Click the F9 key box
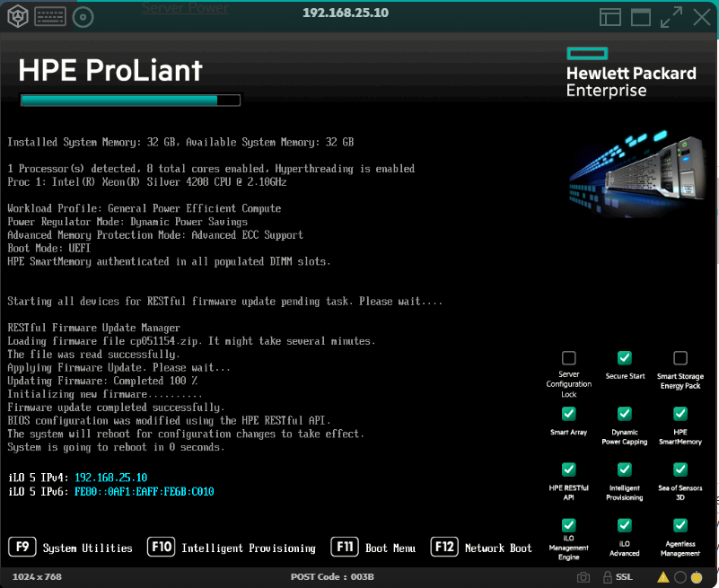Screen dimensions: 719x588 [22, 547]
